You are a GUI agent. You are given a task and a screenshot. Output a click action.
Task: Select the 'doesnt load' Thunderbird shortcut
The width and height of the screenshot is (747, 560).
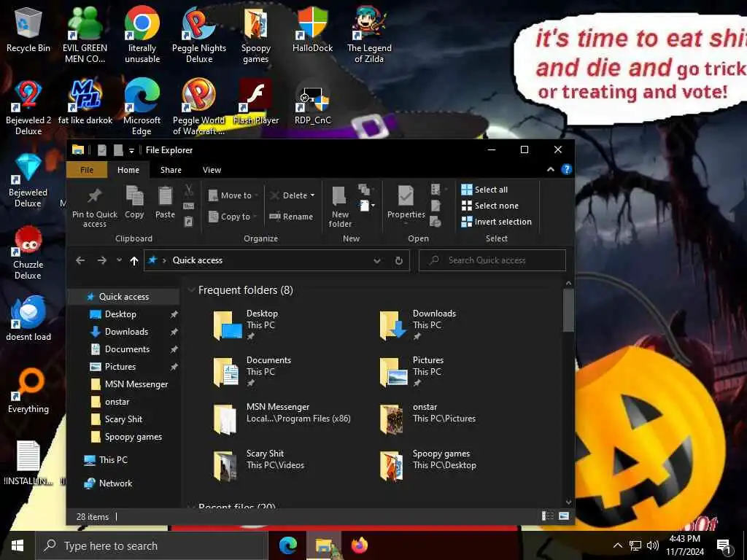(28, 319)
